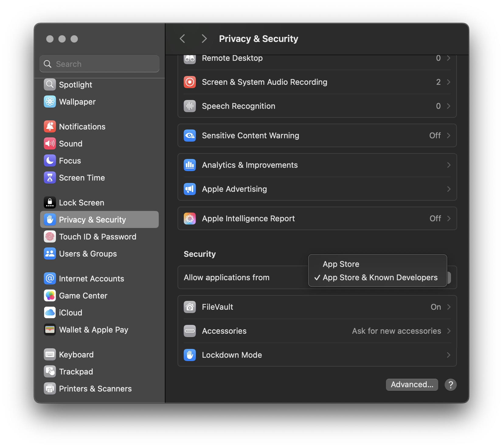Click Apple Intelligence Report 'Off' status
Screen dimensions: 503x448
click(435, 219)
